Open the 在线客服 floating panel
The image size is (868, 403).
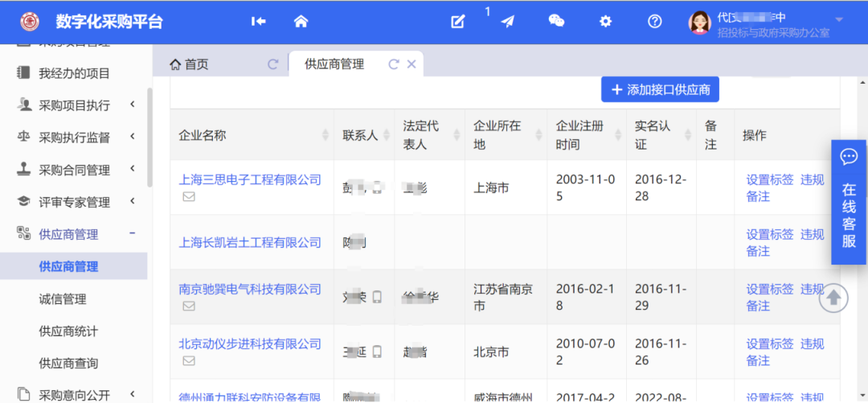(849, 202)
